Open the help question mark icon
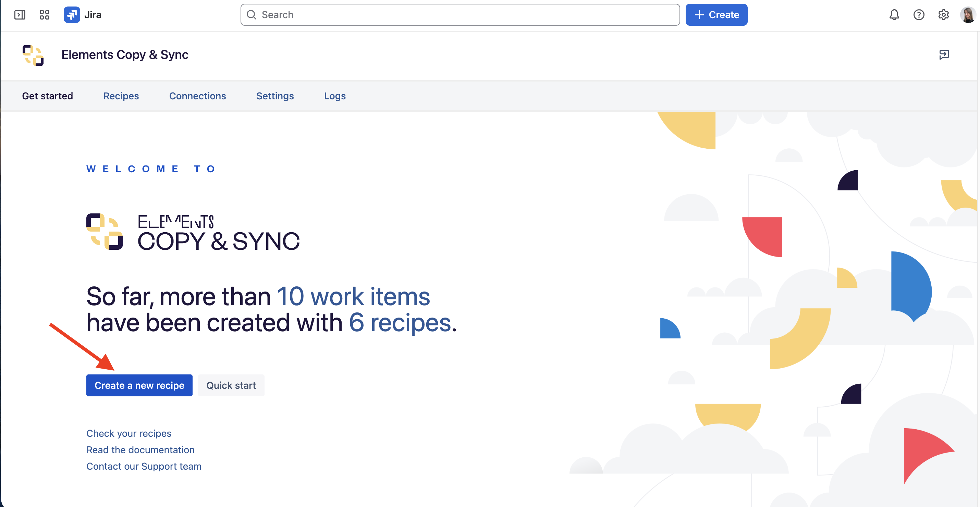 tap(919, 15)
